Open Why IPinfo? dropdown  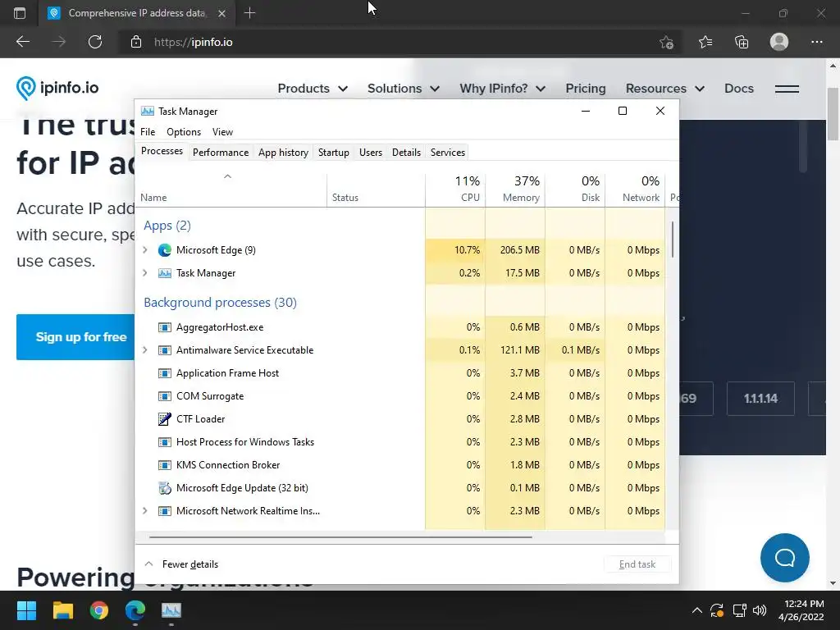click(502, 89)
